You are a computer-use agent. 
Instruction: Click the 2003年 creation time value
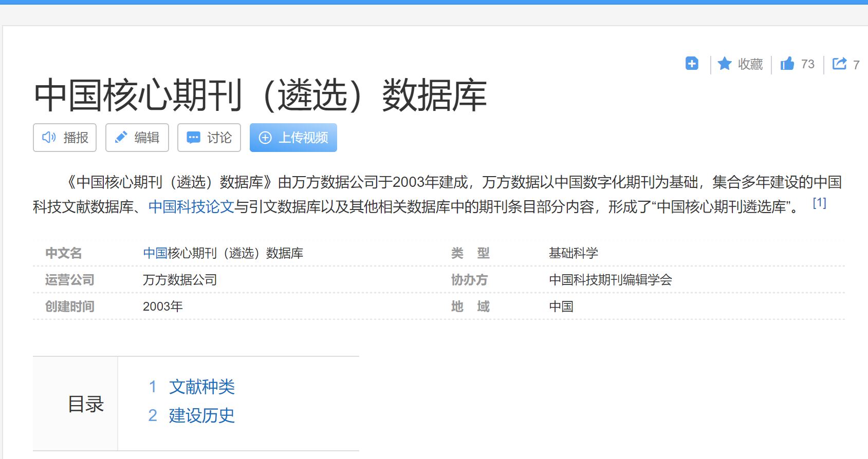163,307
